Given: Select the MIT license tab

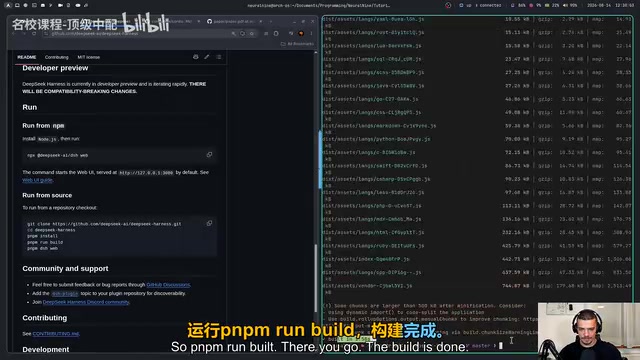Looking at the screenshot, I should coord(89,57).
